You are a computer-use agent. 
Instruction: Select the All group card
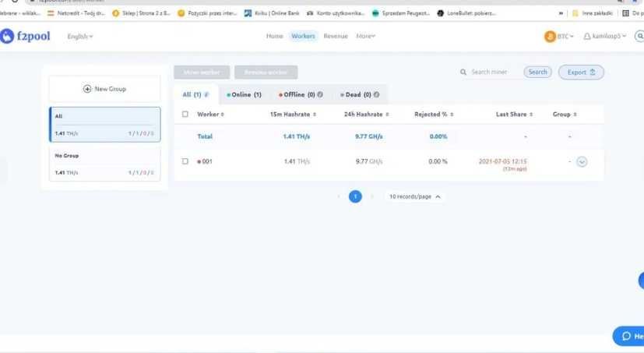pos(104,125)
